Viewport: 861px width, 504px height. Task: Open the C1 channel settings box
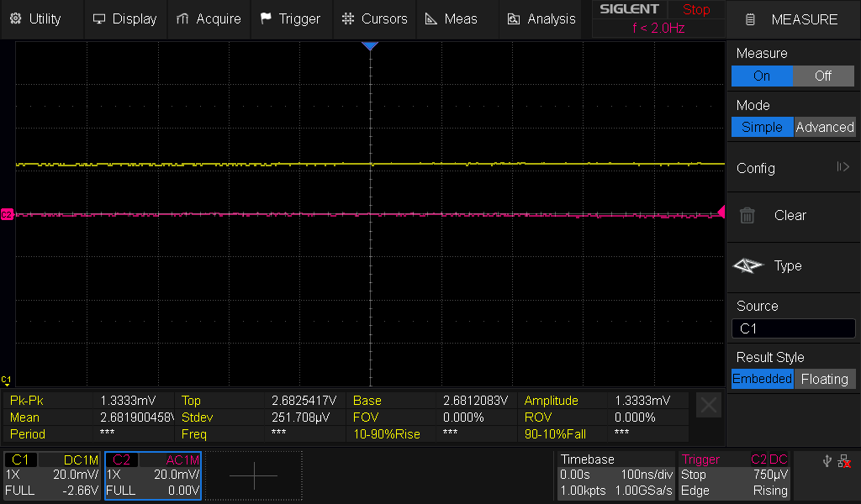[52, 475]
